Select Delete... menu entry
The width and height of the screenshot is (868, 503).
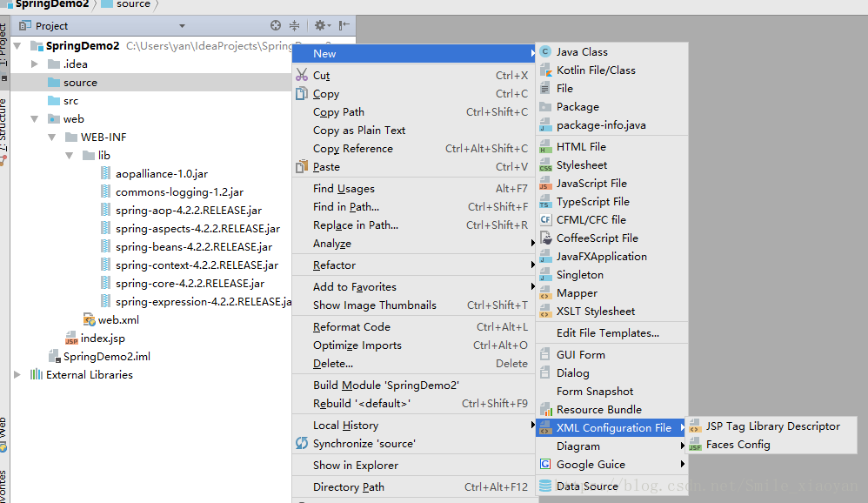pyautogui.click(x=414, y=364)
